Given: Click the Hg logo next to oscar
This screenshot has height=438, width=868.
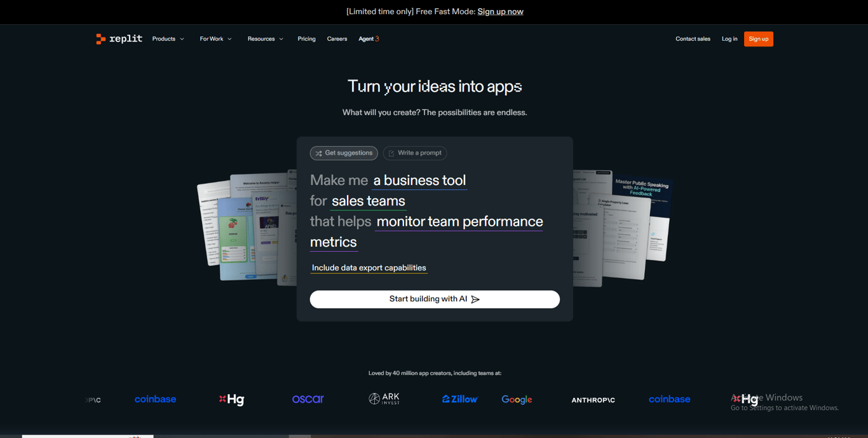Looking at the screenshot, I should (x=231, y=399).
